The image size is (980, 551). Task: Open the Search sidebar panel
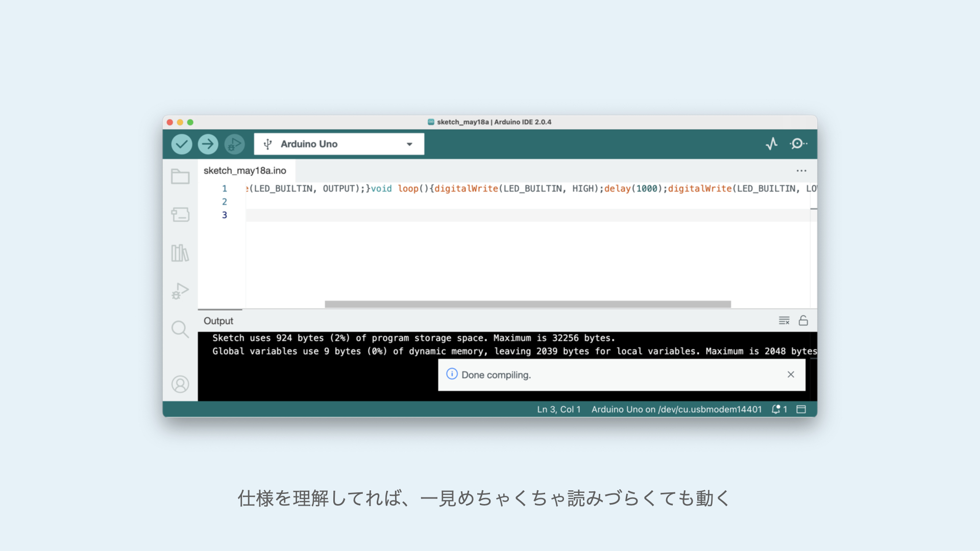[x=180, y=329]
